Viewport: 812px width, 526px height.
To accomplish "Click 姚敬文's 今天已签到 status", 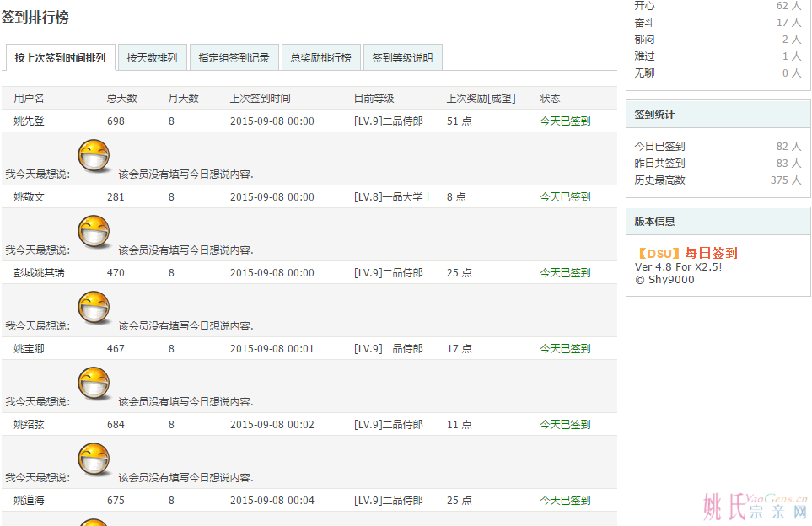I will (565, 196).
